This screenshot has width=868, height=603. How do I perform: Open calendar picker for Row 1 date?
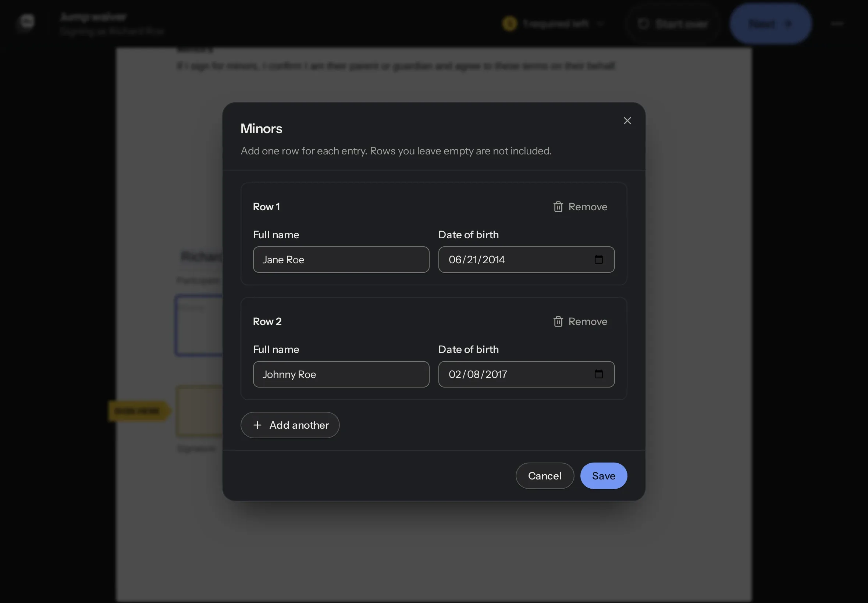click(x=598, y=260)
